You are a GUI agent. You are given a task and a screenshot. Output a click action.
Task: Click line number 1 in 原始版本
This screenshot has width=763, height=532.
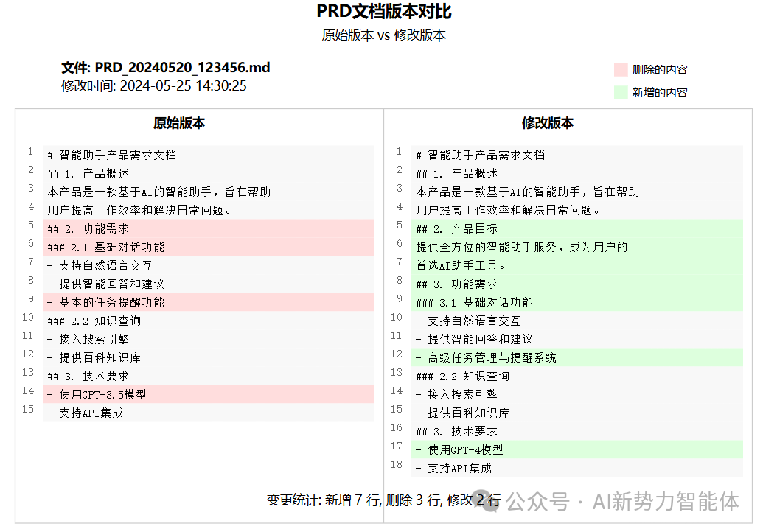tap(29, 151)
